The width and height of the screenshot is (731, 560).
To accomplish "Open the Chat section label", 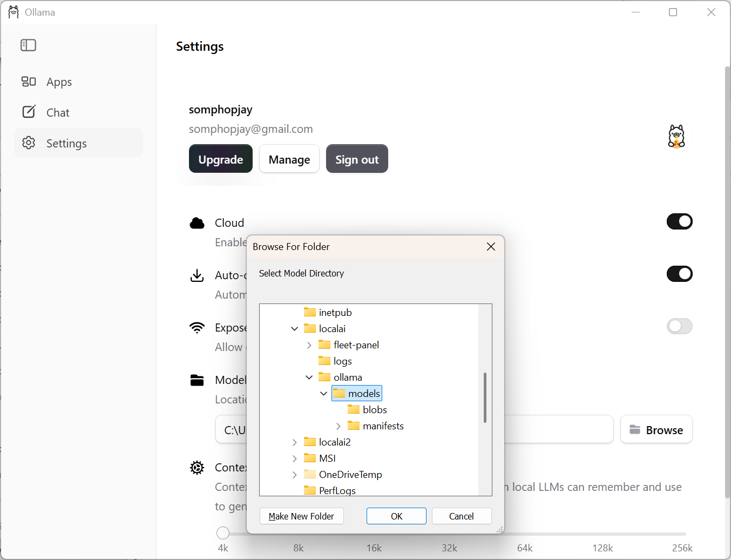I will point(58,112).
